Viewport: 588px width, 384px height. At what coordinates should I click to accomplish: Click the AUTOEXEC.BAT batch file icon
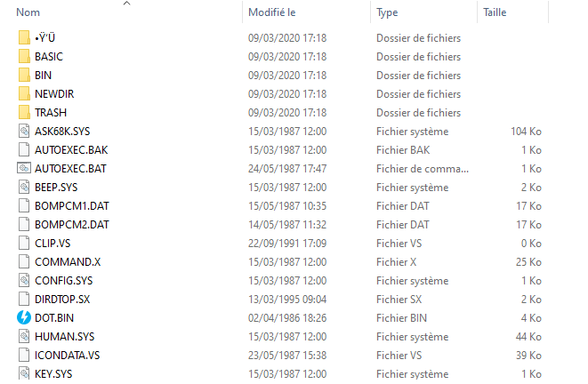pyautogui.click(x=24, y=168)
